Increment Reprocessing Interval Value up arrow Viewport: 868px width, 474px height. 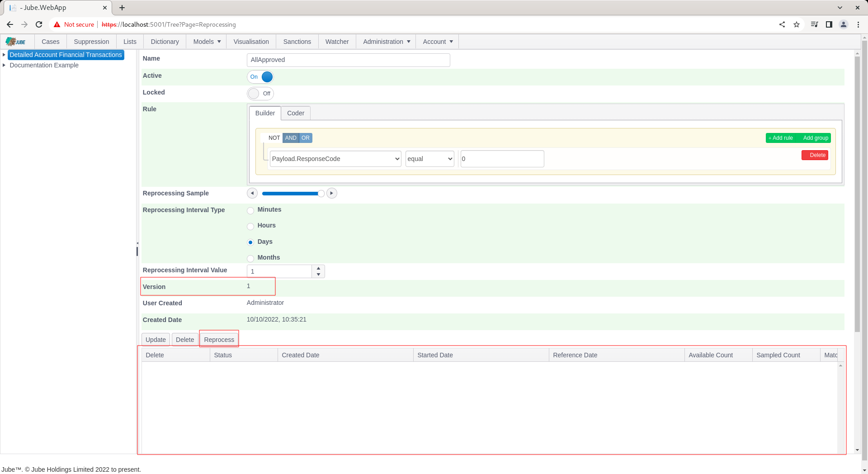tap(318, 268)
